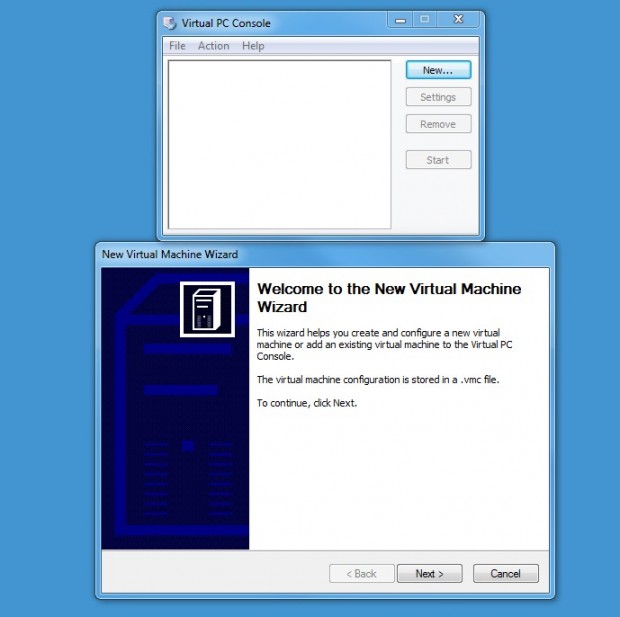The height and width of the screenshot is (617, 620).
Task: Open the File menu in Virtual PC Console
Action: [177, 46]
